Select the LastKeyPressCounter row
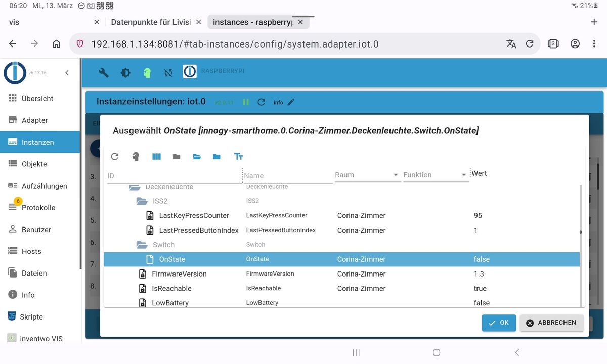The image size is (607, 364). pyautogui.click(x=341, y=216)
